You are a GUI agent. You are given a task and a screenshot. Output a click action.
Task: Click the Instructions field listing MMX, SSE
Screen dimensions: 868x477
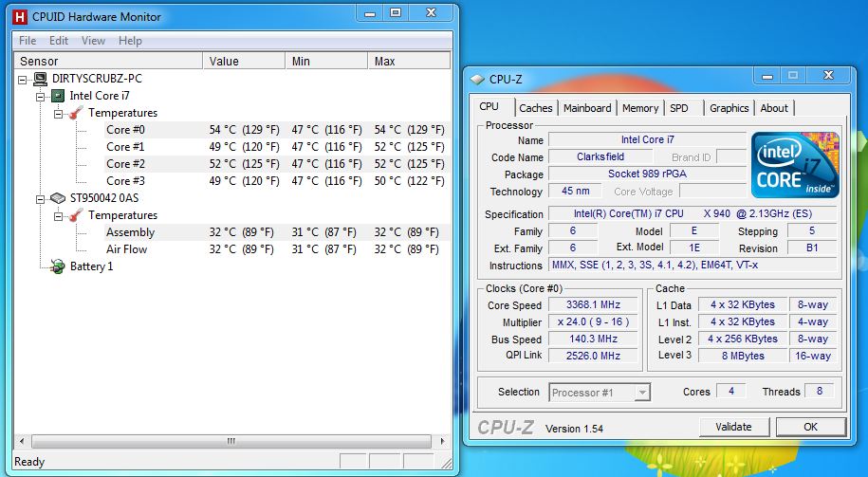click(x=692, y=266)
